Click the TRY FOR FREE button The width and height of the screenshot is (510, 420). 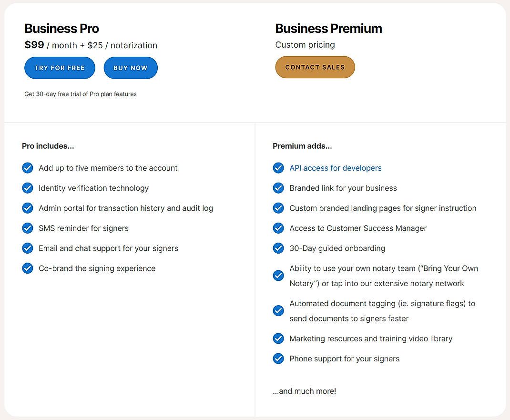coord(60,68)
